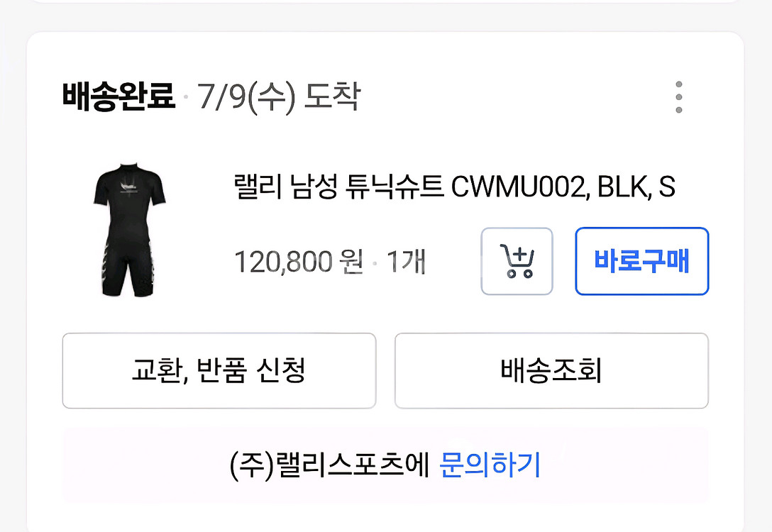Screen dimensions: 772x532
Task: View the black wetsuit product thumbnail
Action: pos(129,230)
